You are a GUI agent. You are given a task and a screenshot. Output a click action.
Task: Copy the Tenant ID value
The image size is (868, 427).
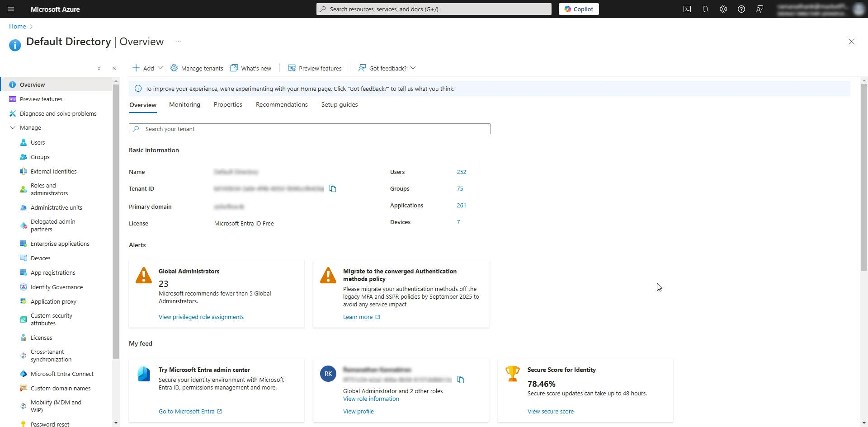(333, 188)
